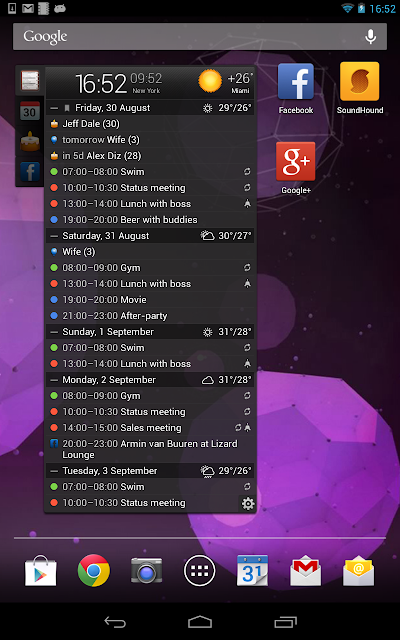Open the app drawer

[200, 571]
